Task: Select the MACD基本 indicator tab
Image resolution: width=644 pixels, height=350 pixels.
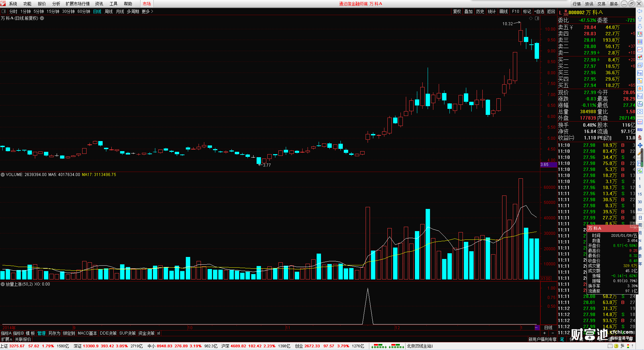Action: click(87, 333)
